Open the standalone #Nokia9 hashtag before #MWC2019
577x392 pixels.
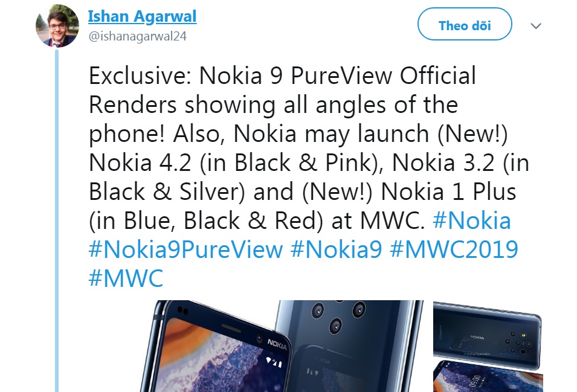336,249
